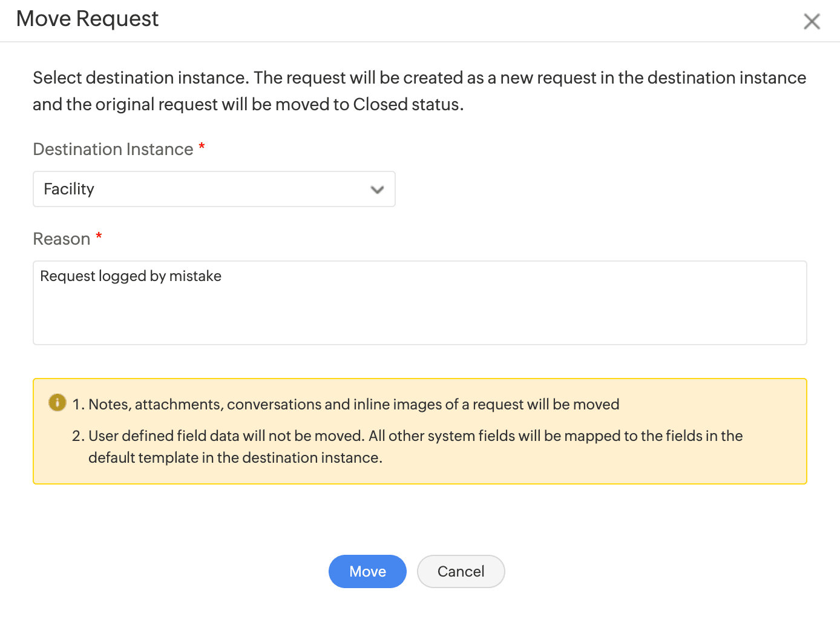Click the Move Request dialog title
This screenshot has width=840, height=619.
pos(87,19)
